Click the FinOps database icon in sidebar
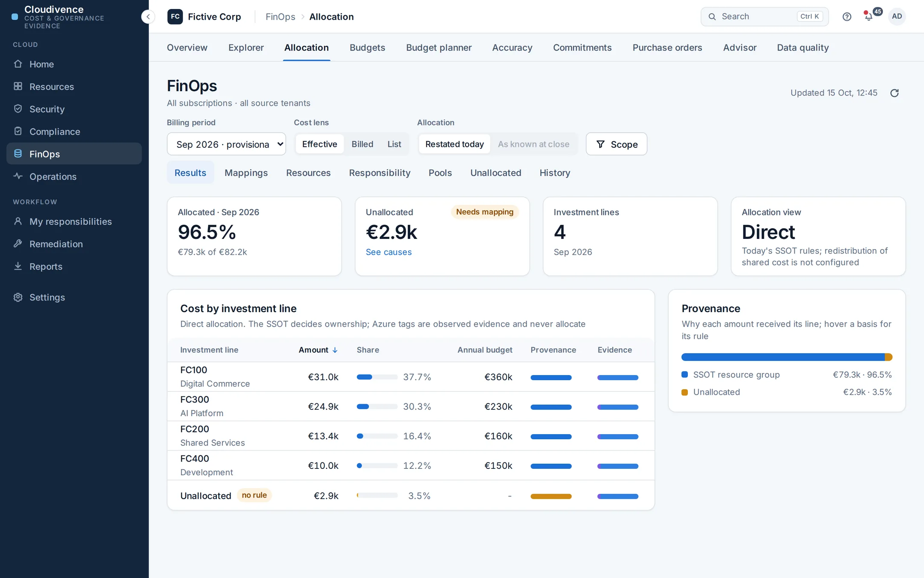Viewport: 924px width, 578px height. click(18, 154)
